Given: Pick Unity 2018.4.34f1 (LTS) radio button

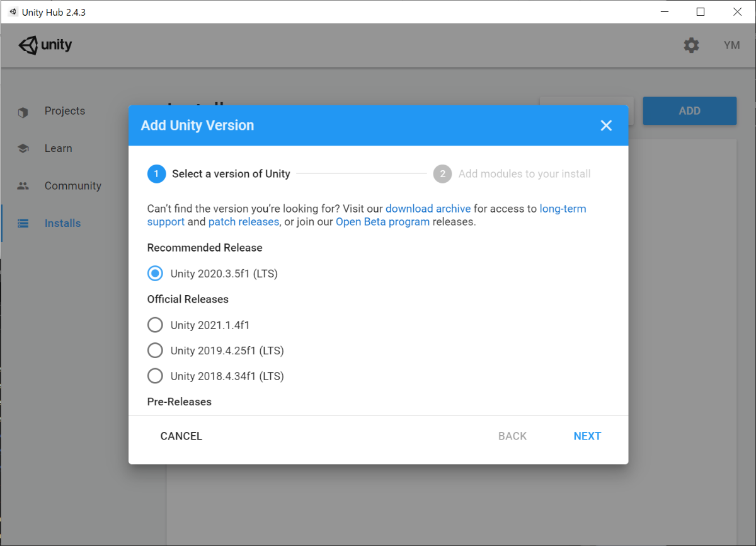Looking at the screenshot, I should click(155, 376).
